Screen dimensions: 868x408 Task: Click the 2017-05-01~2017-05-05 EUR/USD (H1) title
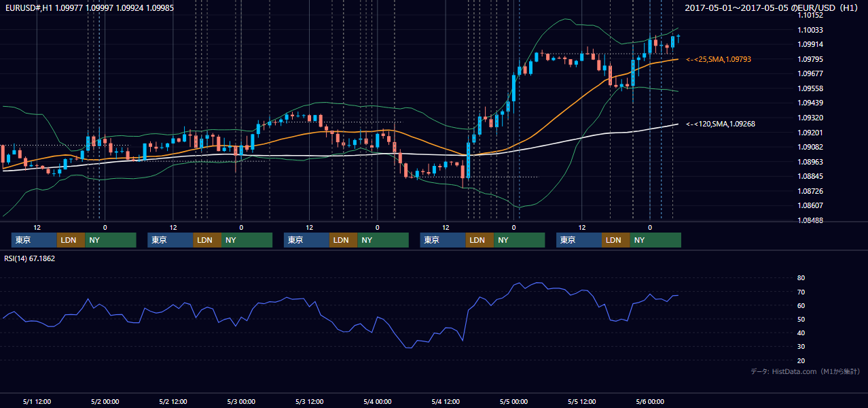pyautogui.click(x=773, y=7)
